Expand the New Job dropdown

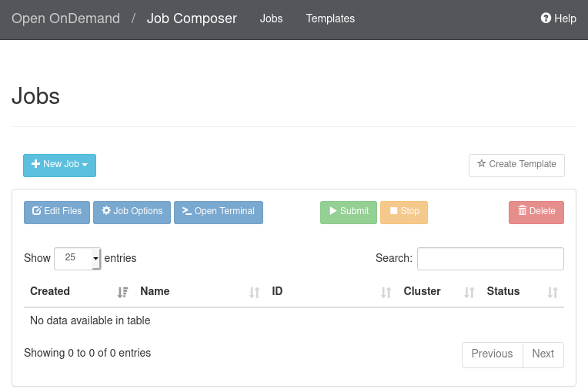pos(59,165)
